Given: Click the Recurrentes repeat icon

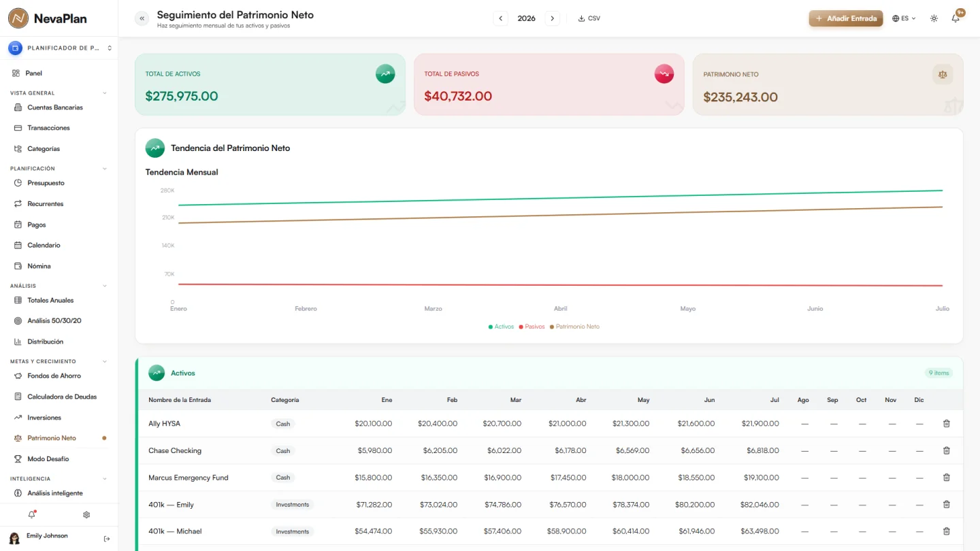Looking at the screenshot, I should [18, 204].
